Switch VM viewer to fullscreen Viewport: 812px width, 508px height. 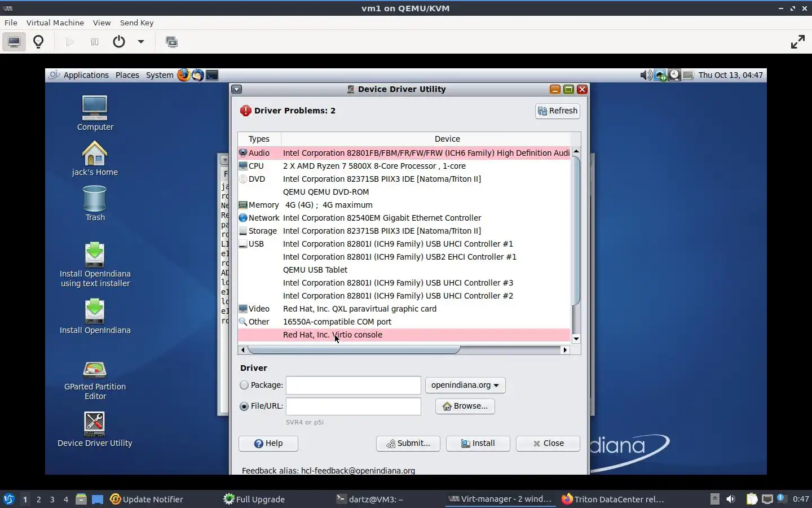click(798, 42)
